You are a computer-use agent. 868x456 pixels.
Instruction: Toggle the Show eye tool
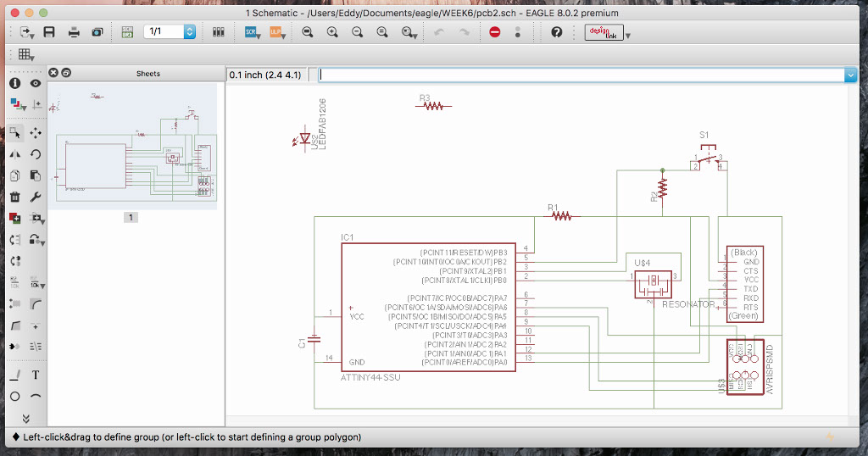(36, 83)
